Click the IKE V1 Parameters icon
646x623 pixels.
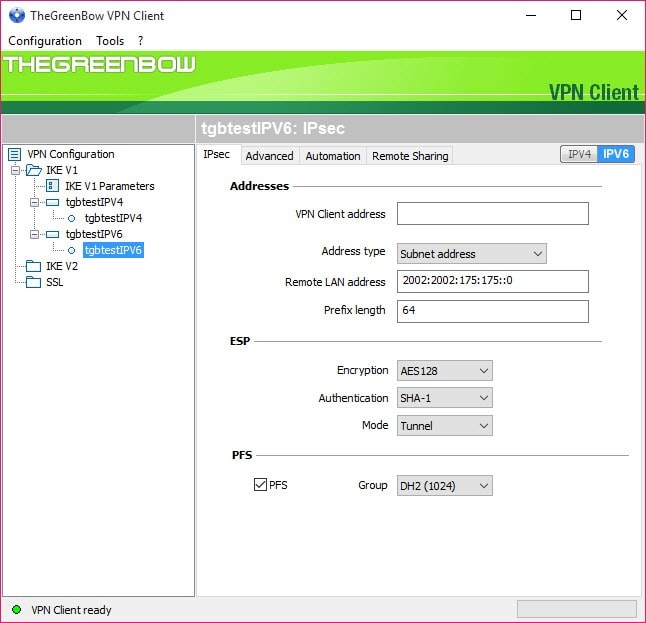point(52,186)
